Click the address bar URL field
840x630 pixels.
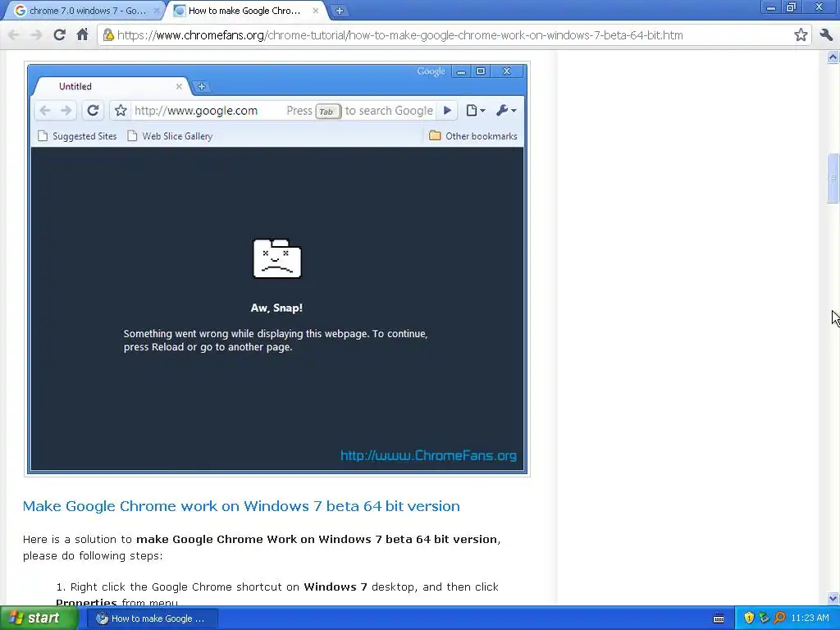[x=453, y=35]
